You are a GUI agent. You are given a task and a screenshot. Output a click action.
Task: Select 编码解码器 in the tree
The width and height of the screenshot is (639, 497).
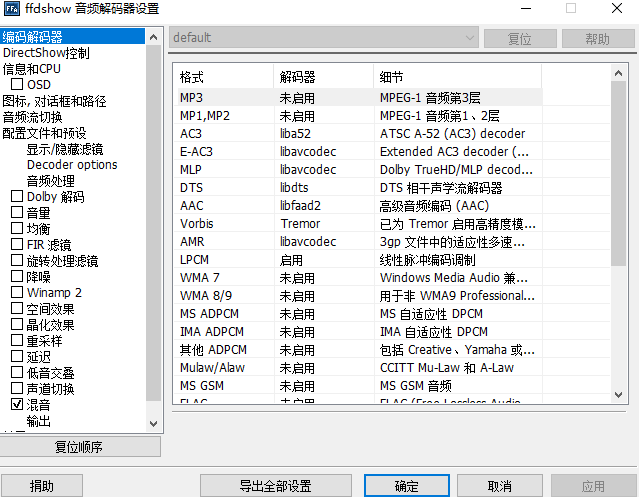point(73,37)
